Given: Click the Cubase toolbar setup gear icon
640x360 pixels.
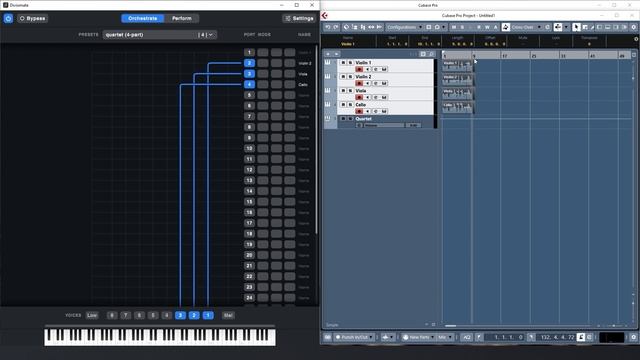Looking at the screenshot, I should point(634,27).
